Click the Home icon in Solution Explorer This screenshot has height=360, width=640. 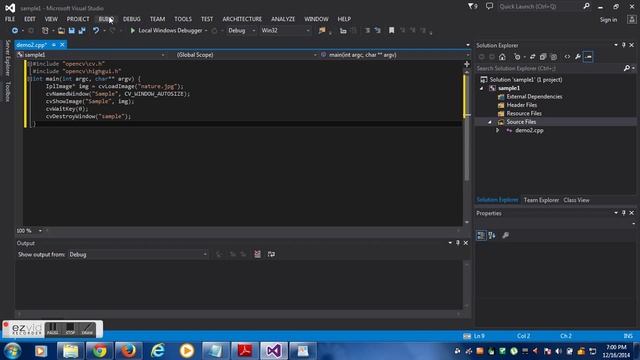502,57
